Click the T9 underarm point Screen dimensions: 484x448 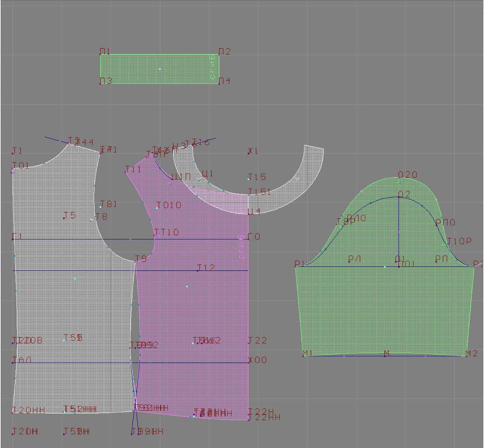(136, 261)
